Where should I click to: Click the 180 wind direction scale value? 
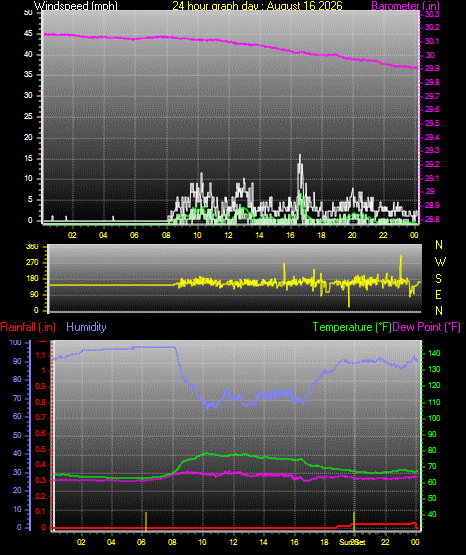[x=32, y=279]
